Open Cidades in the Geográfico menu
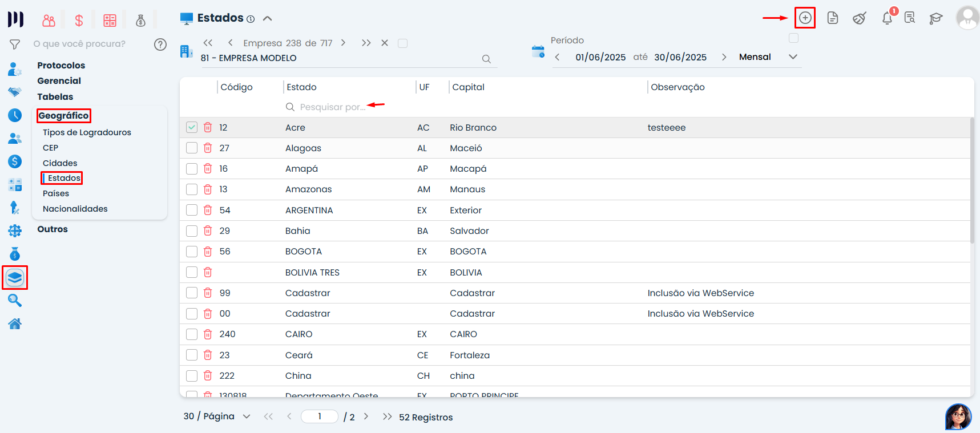This screenshot has height=433, width=980. [x=60, y=163]
